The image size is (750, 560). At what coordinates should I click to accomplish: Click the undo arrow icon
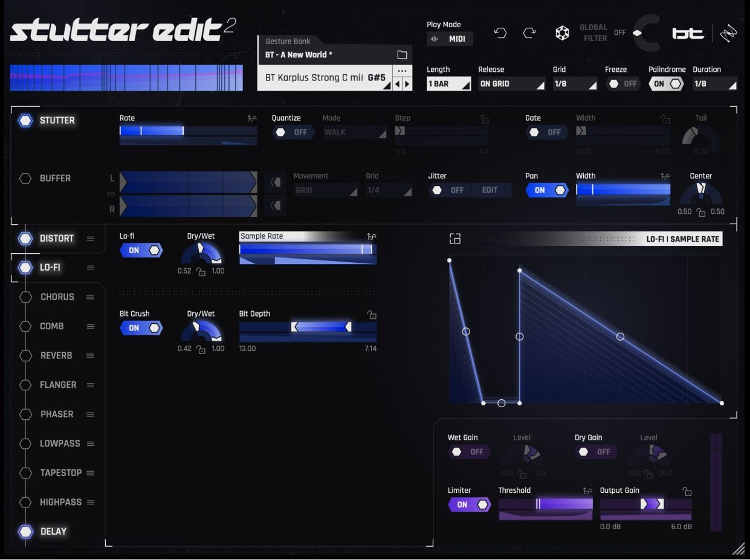500,33
